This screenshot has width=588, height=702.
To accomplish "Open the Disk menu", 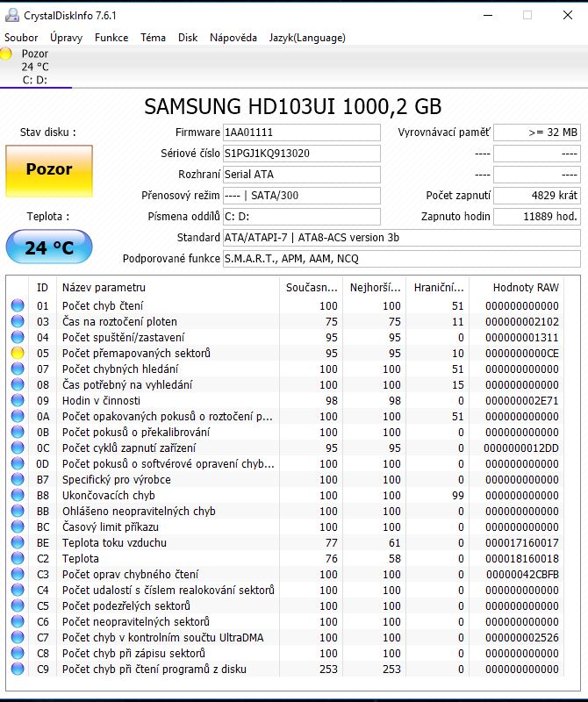I will point(188,38).
